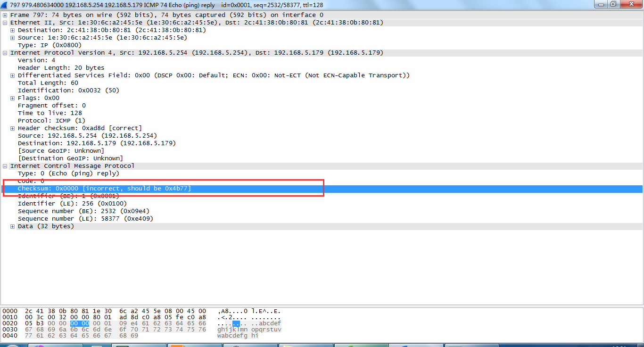
Task: Expand Ethernet Source 1e:30:6c:a2:45:5e node
Action: click(13, 38)
